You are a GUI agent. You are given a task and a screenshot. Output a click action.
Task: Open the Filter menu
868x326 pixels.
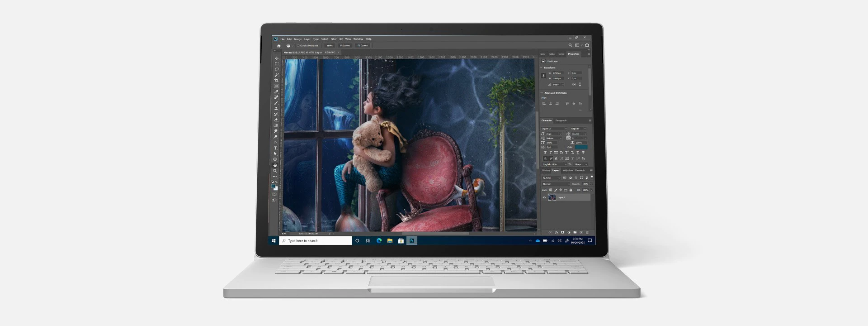pos(333,39)
